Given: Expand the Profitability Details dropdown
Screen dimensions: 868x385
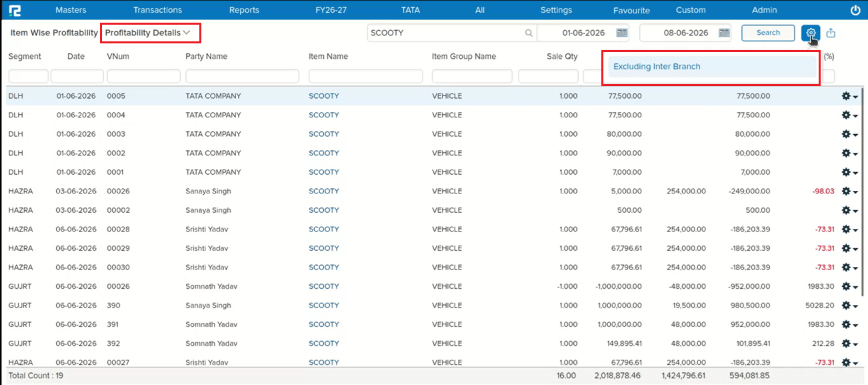Looking at the screenshot, I should coord(148,33).
